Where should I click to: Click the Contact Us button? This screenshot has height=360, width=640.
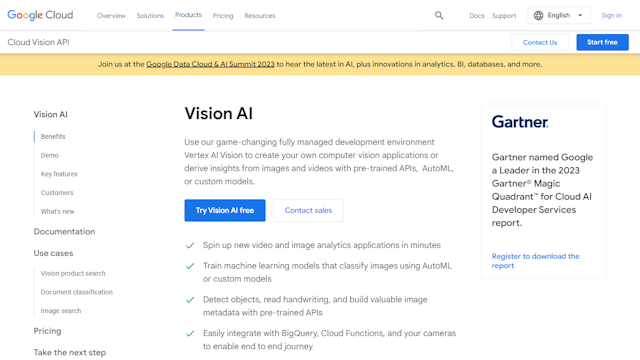point(540,42)
